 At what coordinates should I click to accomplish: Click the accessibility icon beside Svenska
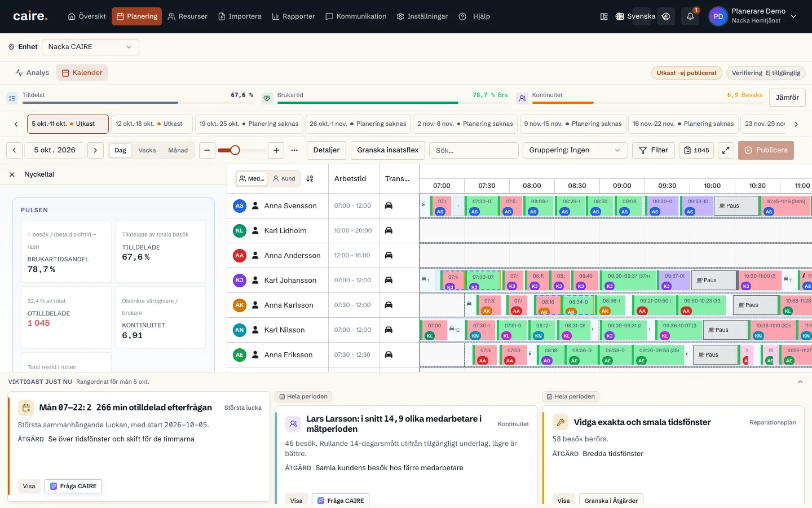666,16
